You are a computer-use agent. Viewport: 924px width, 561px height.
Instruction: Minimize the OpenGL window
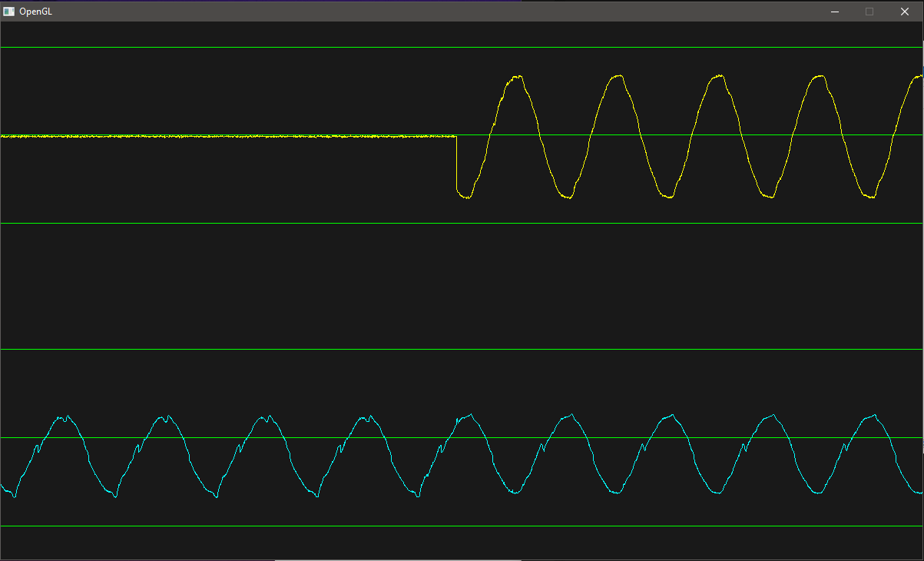(x=834, y=12)
